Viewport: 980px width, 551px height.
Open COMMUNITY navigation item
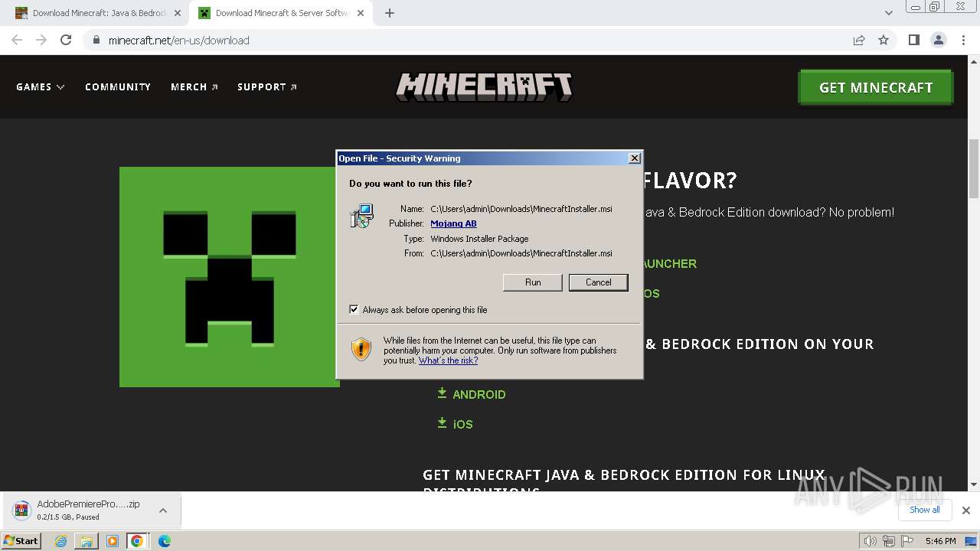pyautogui.click(x=118, y=86)
